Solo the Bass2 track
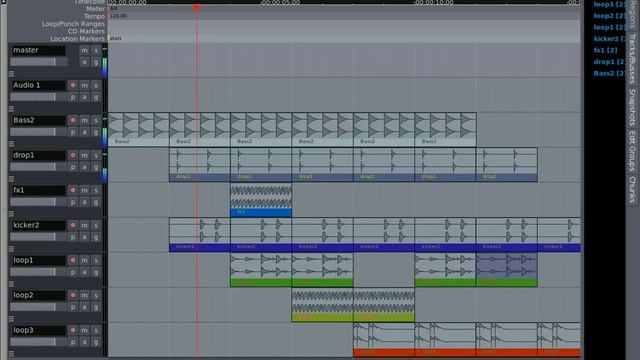640x360 pixels. click(x=96, y=120)
